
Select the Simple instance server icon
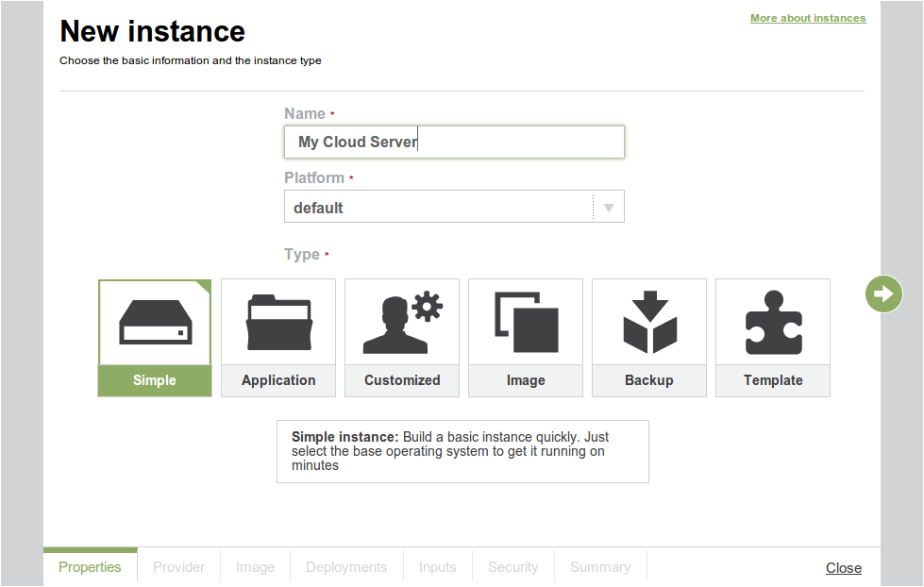tap(155, 322)
